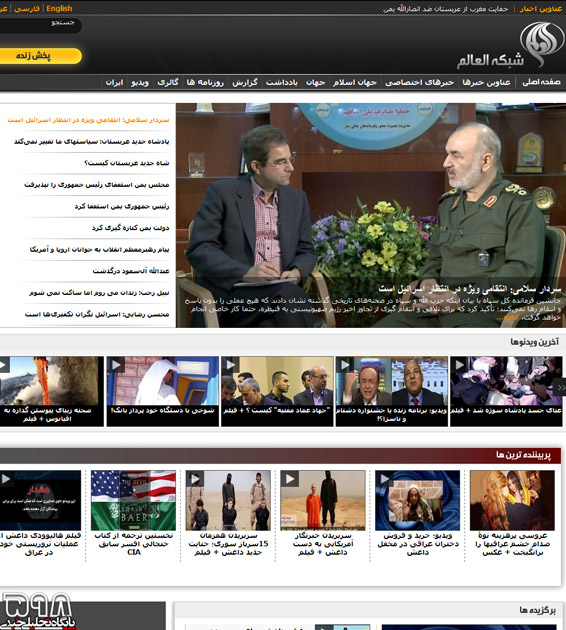Switch site language to Farsi

tap(27, 8)
